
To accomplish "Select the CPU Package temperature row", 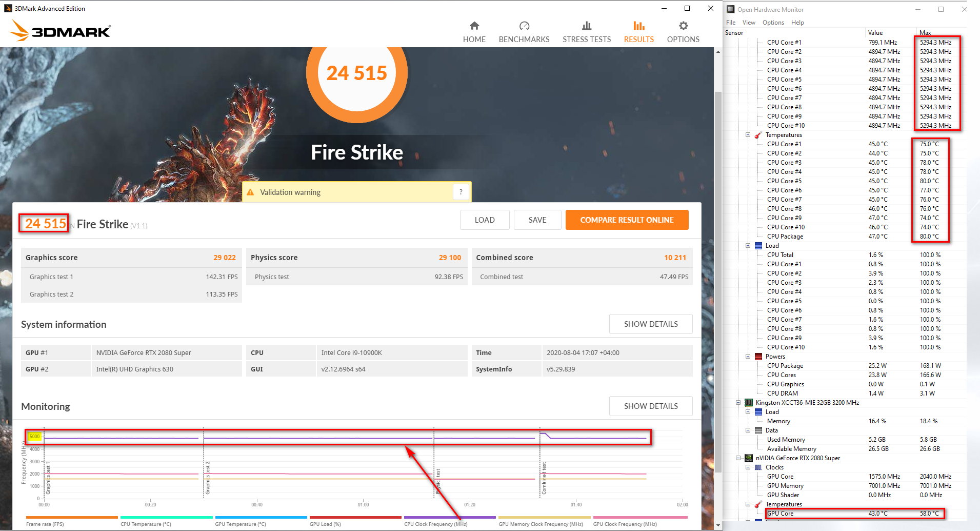I will tap(846, 237).
